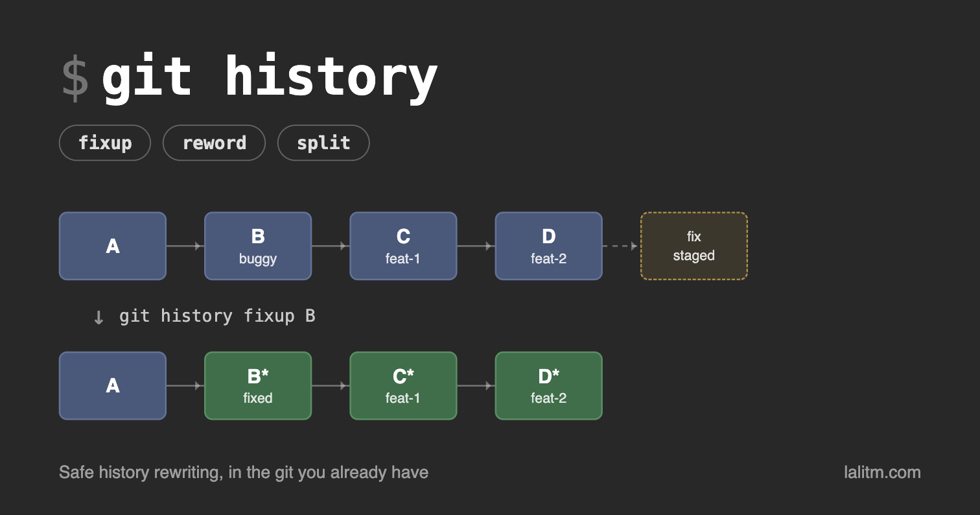Click the reword pill tag

click(214, 143)
